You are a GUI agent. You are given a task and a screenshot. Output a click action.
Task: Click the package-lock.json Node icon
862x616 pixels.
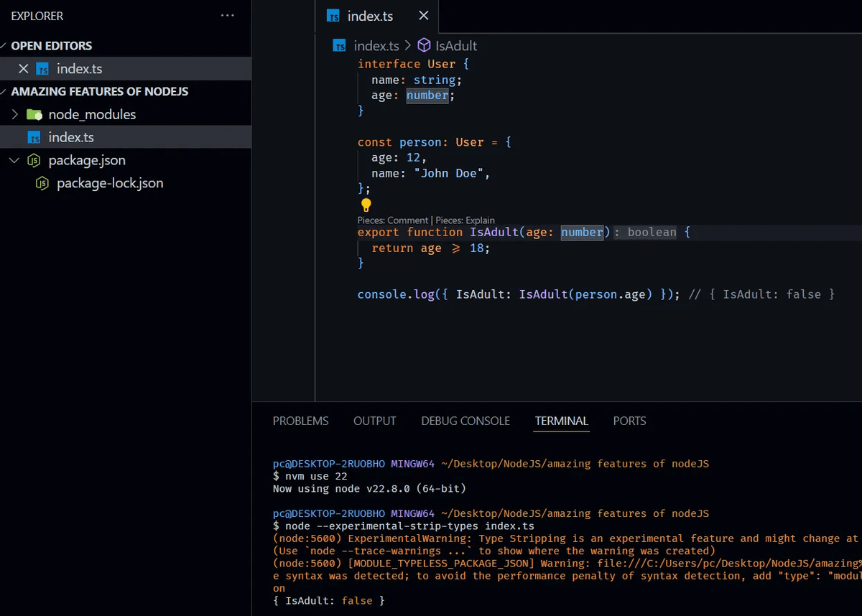point(42,183)
